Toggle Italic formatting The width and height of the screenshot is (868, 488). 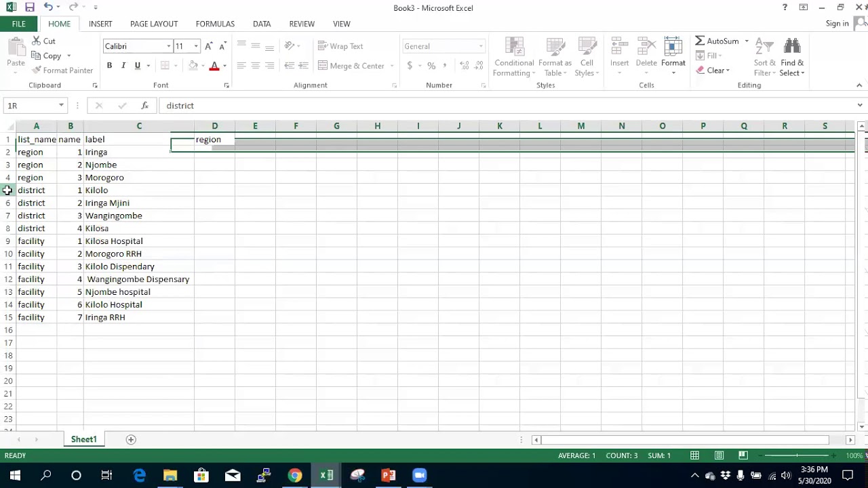click(123, 66)
